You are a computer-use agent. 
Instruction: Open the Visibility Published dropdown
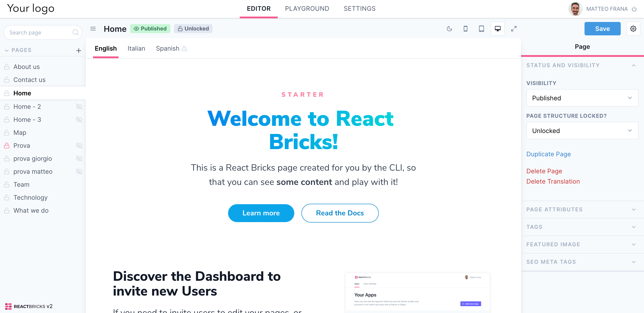tap(582, 98)
